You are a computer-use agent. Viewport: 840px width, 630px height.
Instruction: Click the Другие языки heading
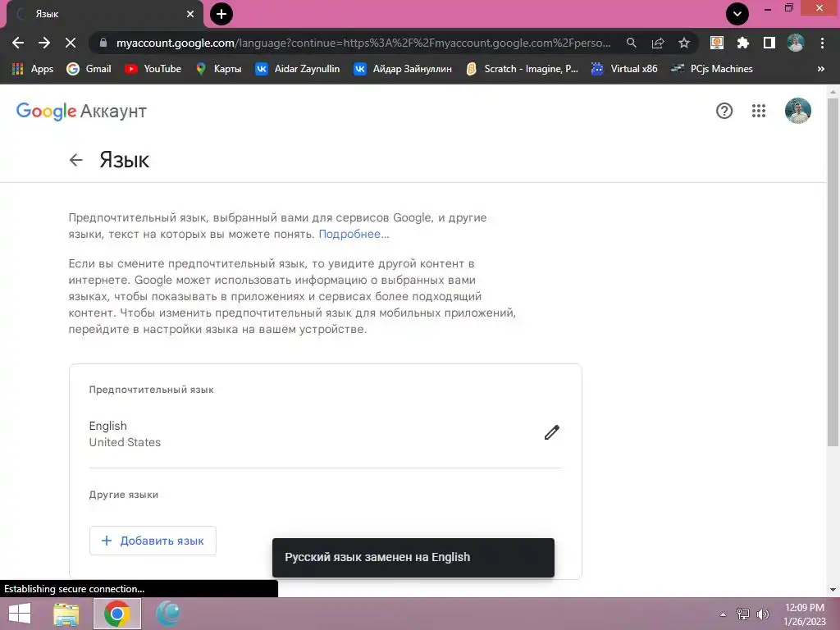tap(124, 495)
